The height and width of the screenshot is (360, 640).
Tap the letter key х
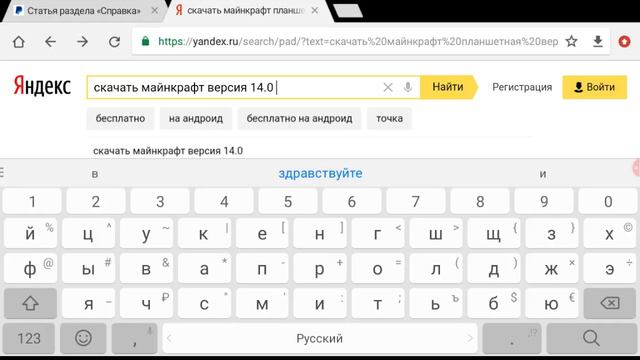click(x=609, y=234)
